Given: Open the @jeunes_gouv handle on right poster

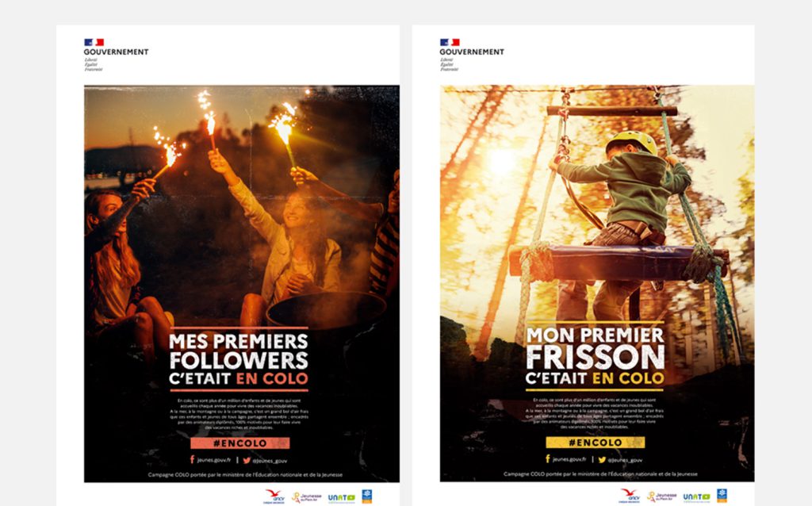Looking at the screenshot, I should tap(625, 460).
